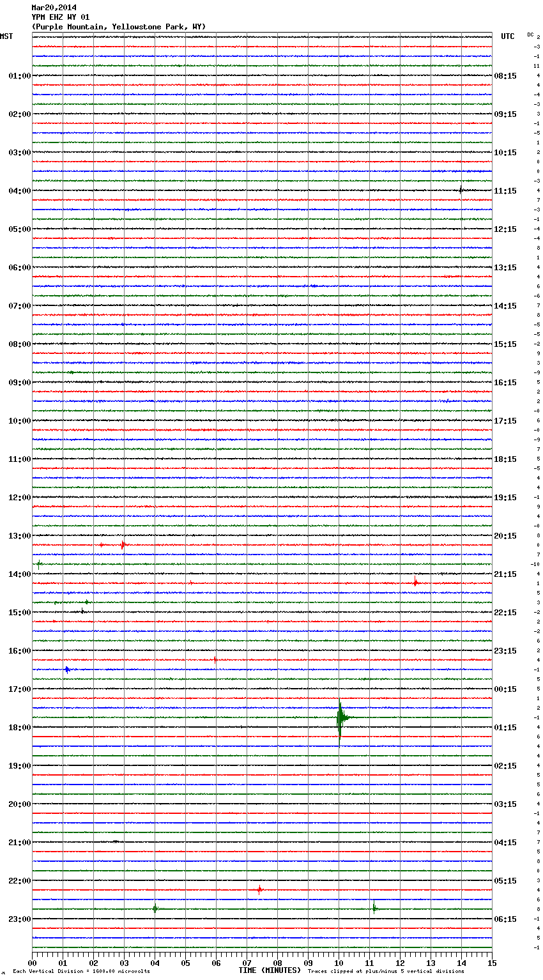Click the large green seismic event before 18:00

(x=340, y=717)
